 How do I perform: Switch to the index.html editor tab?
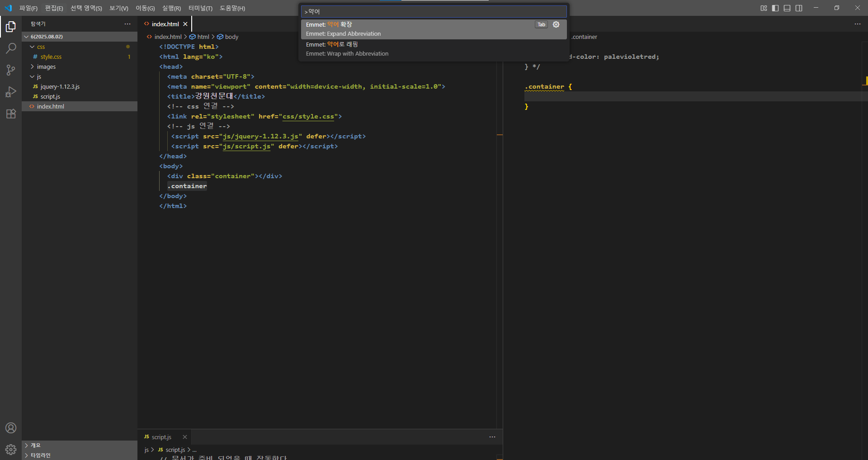(x=165, y=24)
